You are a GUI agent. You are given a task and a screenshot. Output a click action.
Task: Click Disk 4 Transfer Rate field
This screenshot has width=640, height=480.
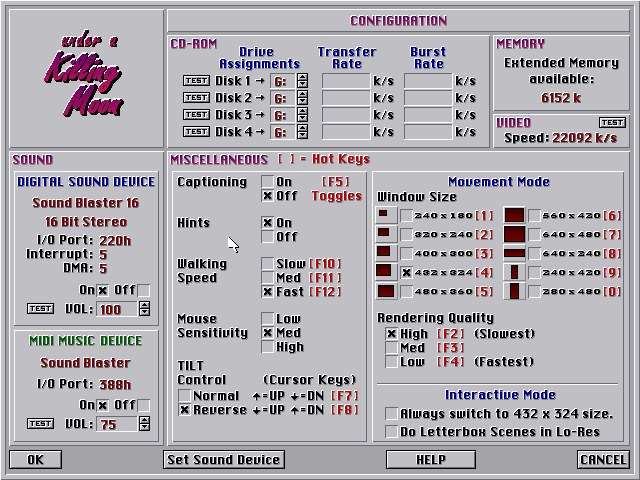click(346, 132)
